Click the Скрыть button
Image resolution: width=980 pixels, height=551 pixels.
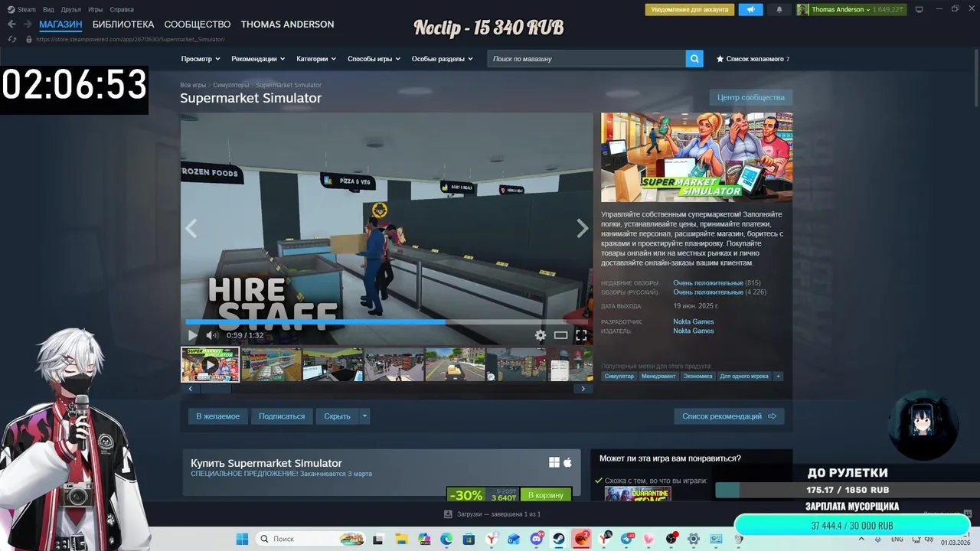coord(337,416)
